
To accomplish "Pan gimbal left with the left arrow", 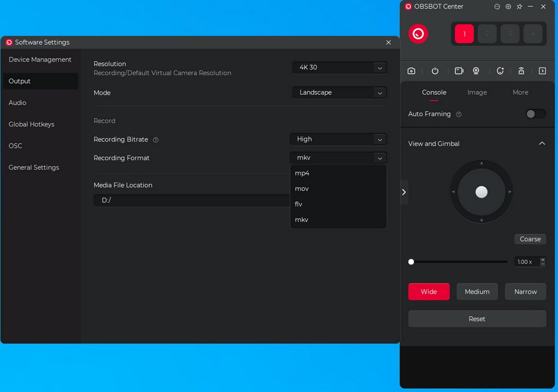I will click(453, 192).
